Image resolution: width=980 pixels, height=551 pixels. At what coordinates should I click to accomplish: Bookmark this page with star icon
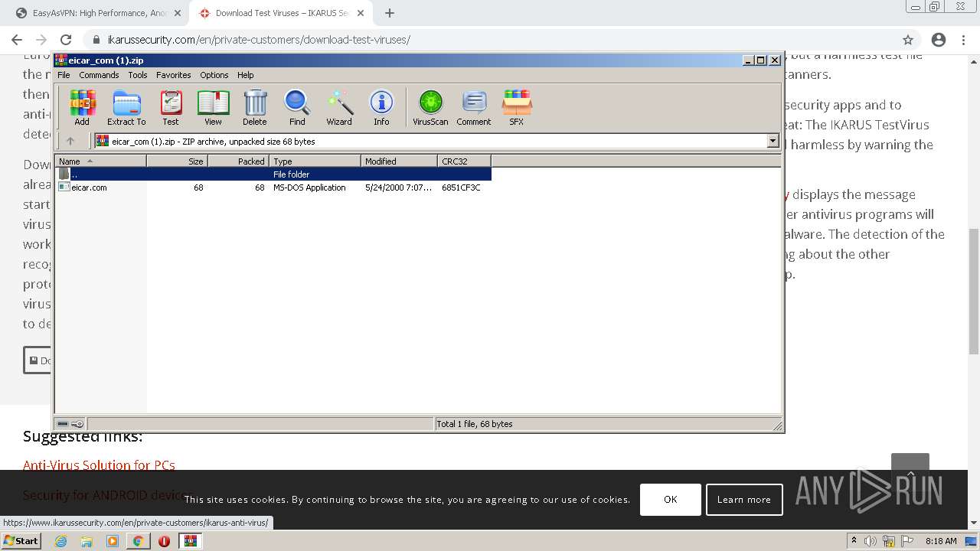click(908, 40)
